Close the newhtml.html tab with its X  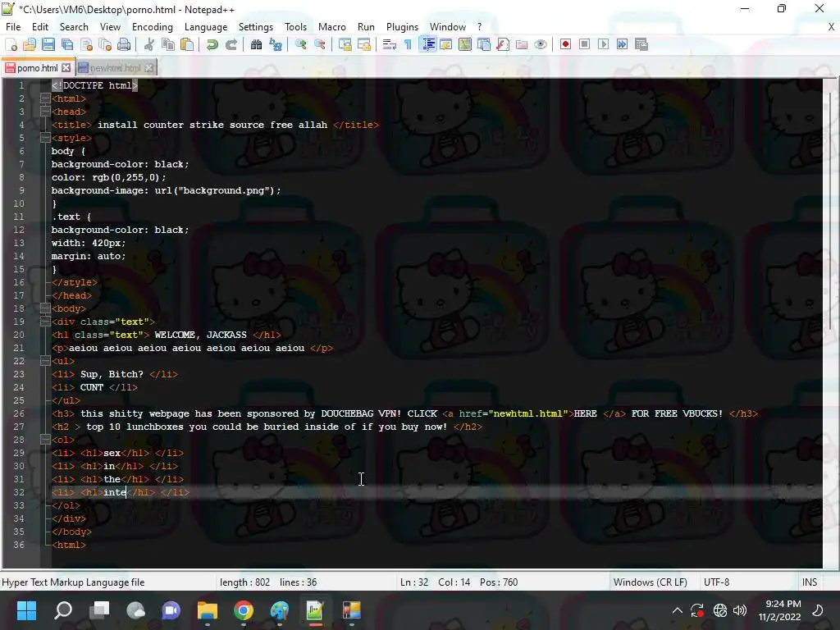coord(149,68)
